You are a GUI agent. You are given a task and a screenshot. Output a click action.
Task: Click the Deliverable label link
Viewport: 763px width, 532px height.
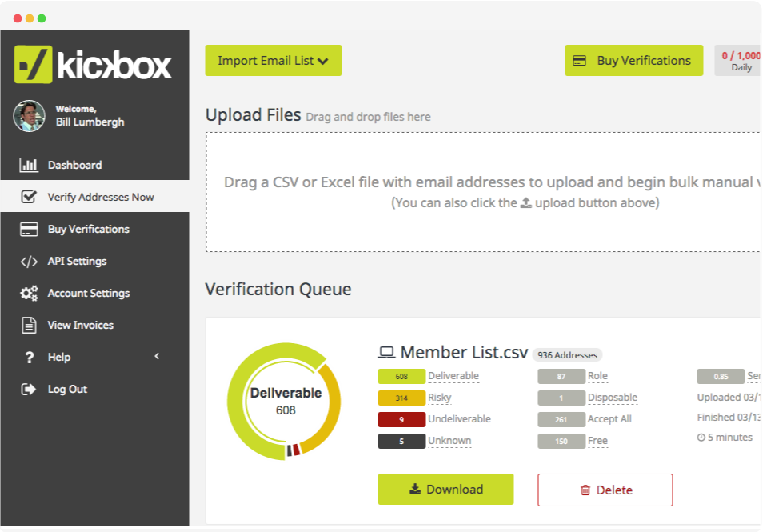pos(453,376)
